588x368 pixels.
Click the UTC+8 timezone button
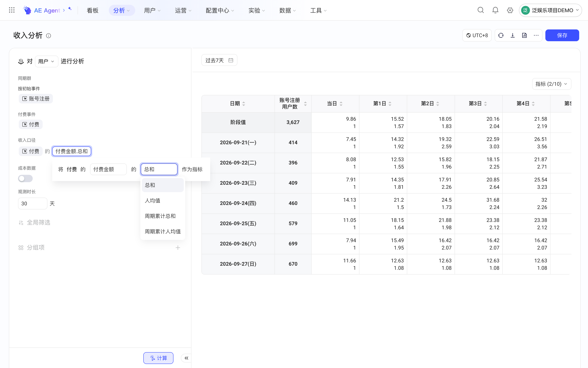pos(477,36)
